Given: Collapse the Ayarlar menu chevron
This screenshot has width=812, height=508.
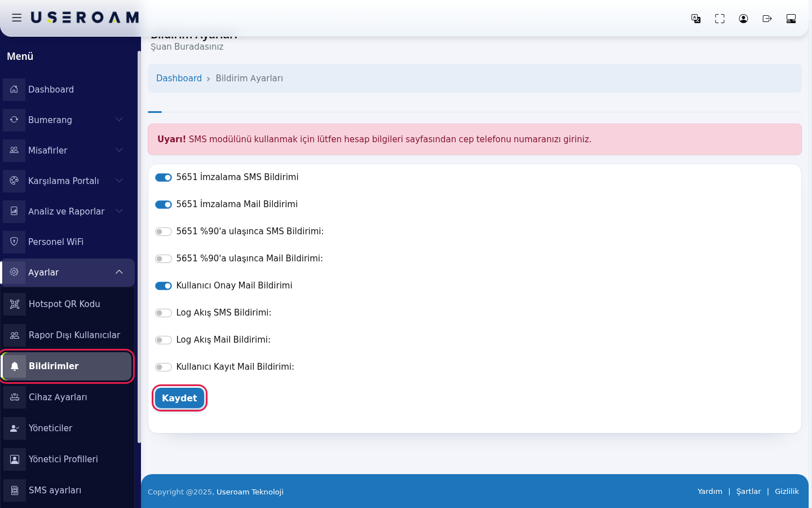Looking at the screenshot, I should [119, 272].
